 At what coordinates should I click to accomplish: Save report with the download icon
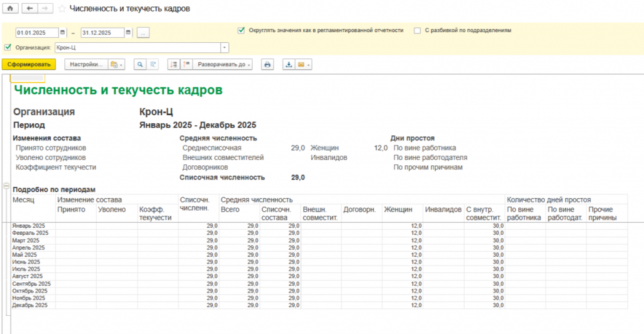pos(289,64)
